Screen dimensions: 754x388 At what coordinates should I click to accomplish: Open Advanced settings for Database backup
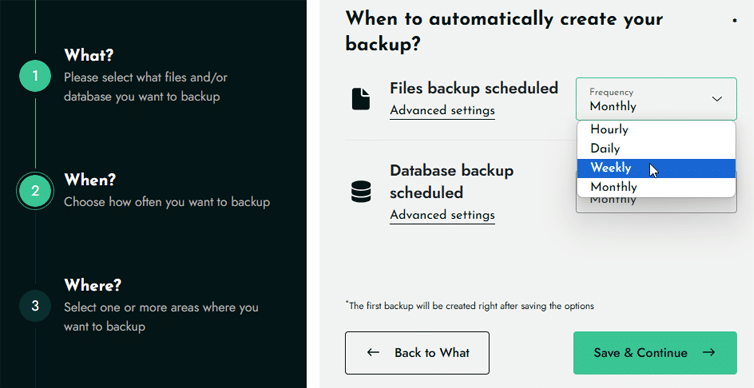pos(442,215)
